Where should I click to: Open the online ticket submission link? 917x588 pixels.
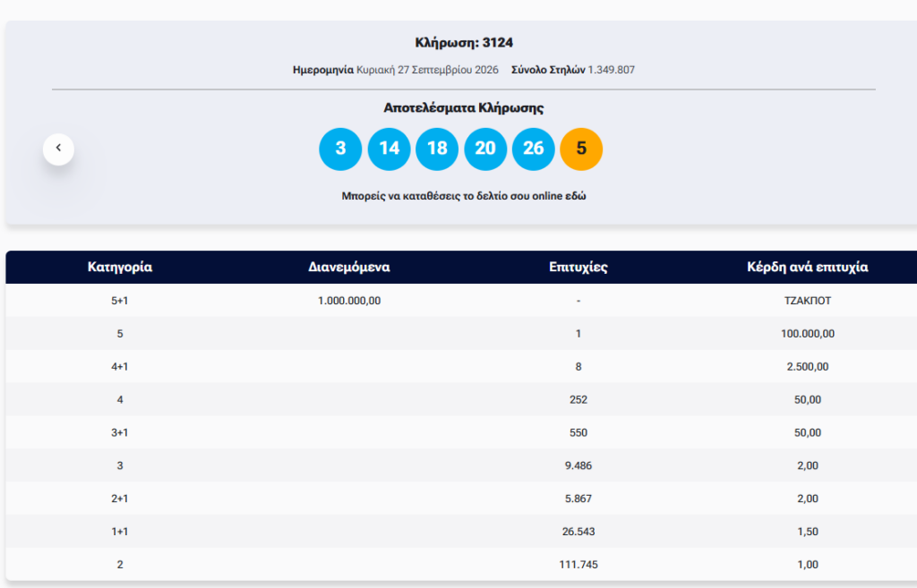pyautogui.click(x=464, y=196)
